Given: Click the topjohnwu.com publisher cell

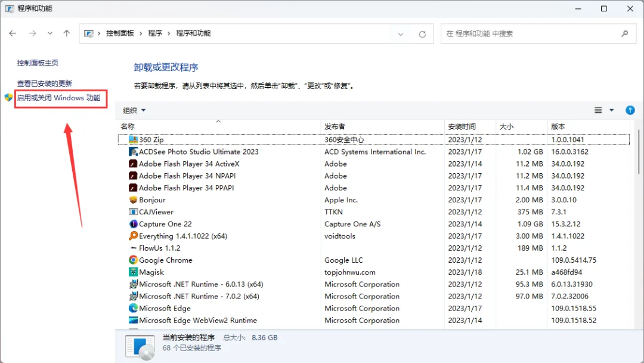Looking at the screenshot, I should (350, 272).
